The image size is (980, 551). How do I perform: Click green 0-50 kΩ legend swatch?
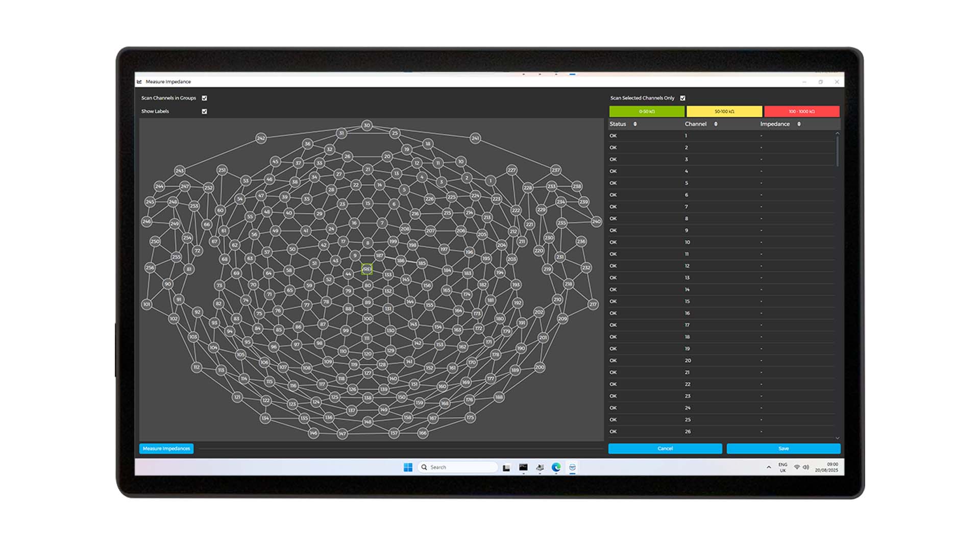click(647, 111)
